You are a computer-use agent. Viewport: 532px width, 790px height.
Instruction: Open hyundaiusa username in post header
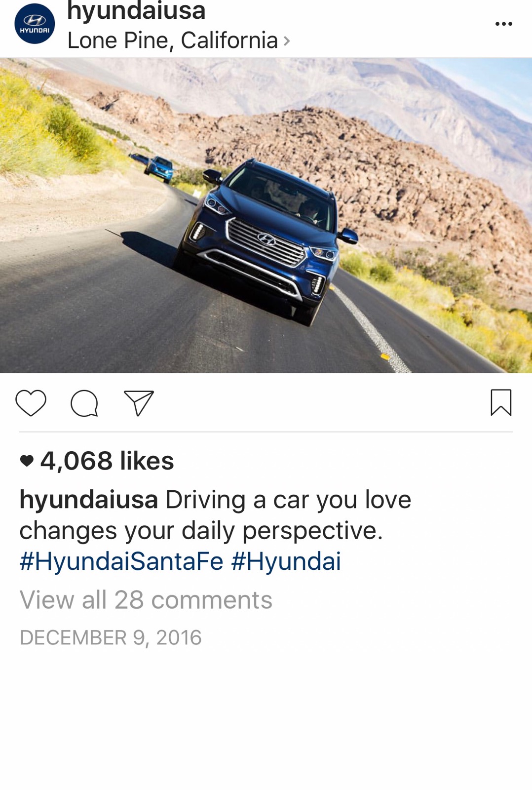click(x=136, y=11)
